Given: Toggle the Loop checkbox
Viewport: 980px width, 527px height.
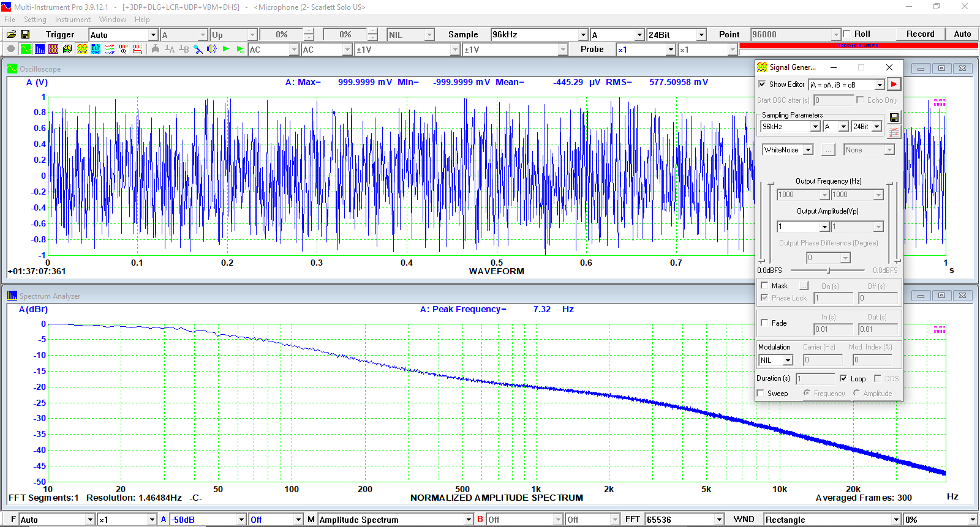Looking at the screenshot, I should click(x=843, y=378).
